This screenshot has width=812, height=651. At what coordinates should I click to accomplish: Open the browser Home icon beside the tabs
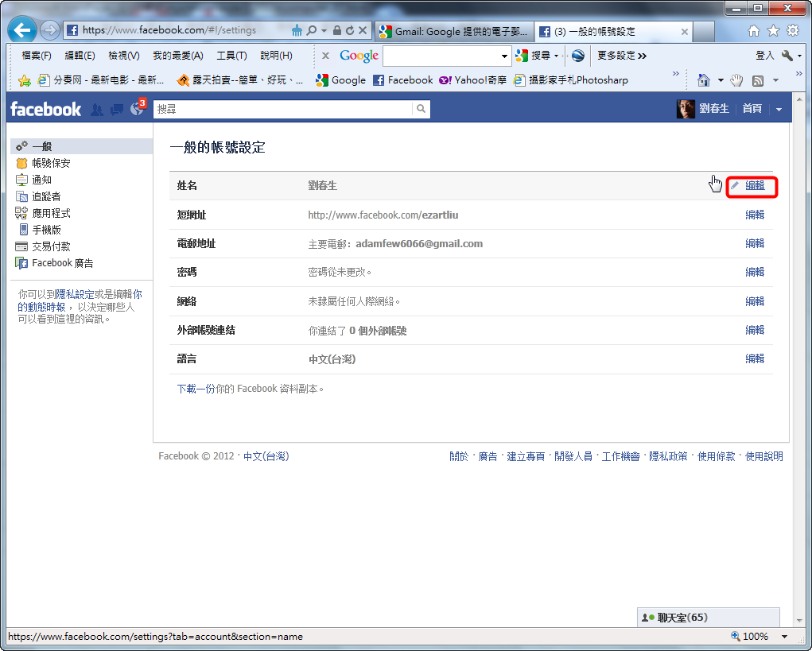754,31
